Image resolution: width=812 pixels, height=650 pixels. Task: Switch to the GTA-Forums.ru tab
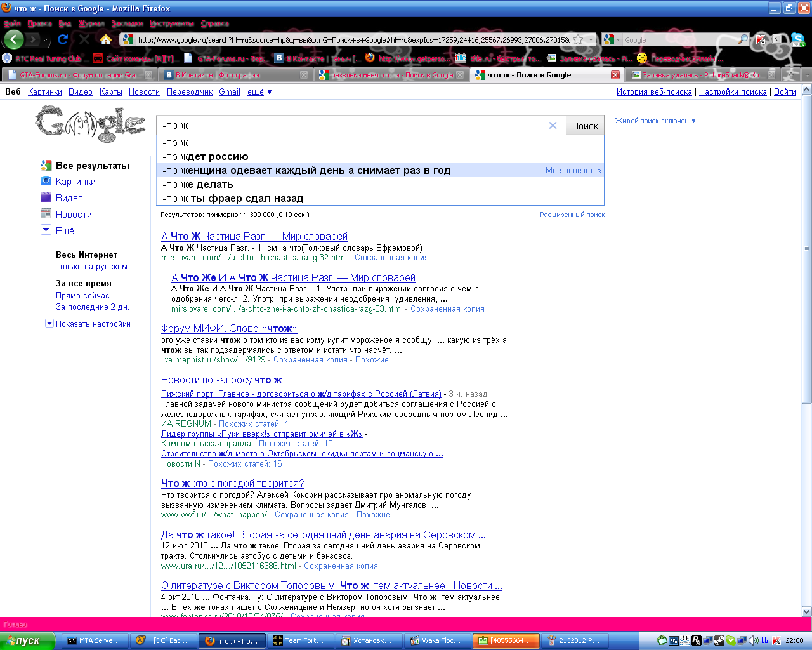[79, 75]
